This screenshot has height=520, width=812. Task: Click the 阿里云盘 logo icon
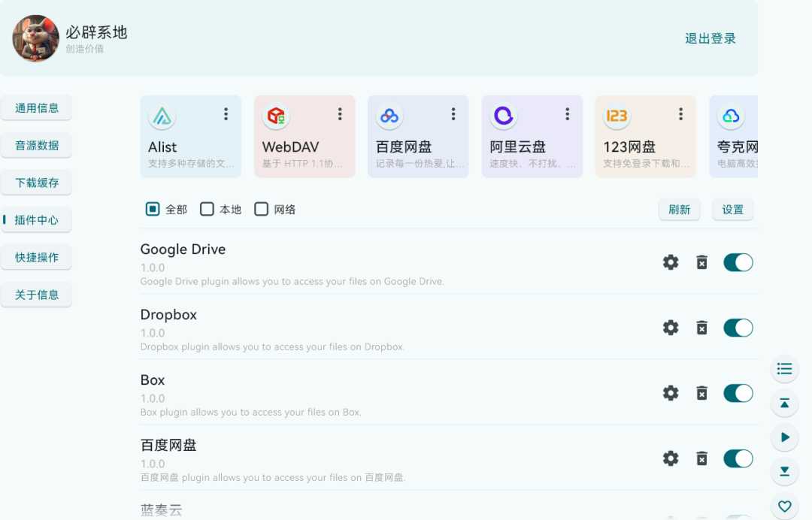click(503, 116)
